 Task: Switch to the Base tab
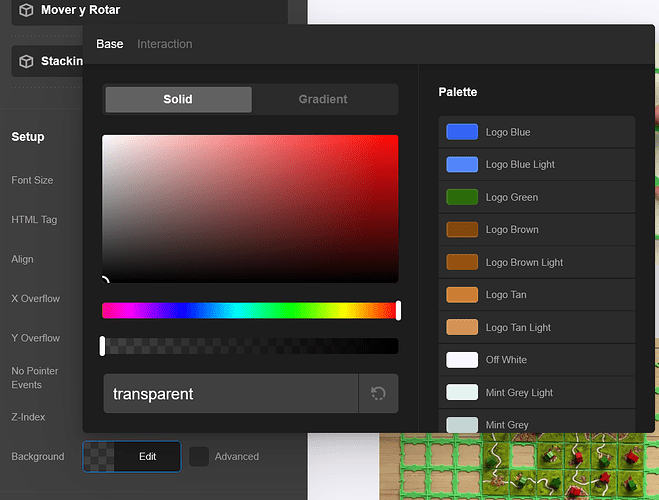(110, 44)
